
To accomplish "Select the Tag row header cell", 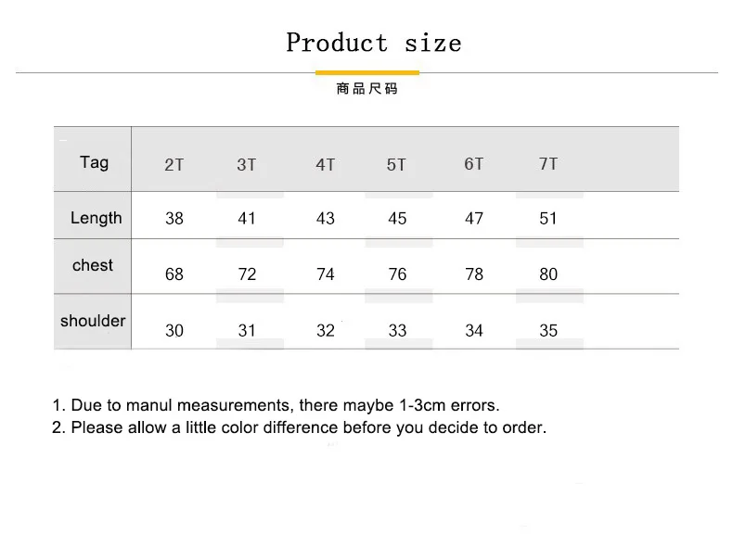I will [93, 159].
